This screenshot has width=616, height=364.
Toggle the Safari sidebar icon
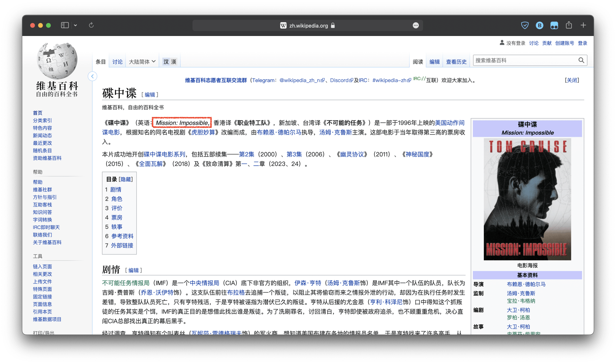65,25
